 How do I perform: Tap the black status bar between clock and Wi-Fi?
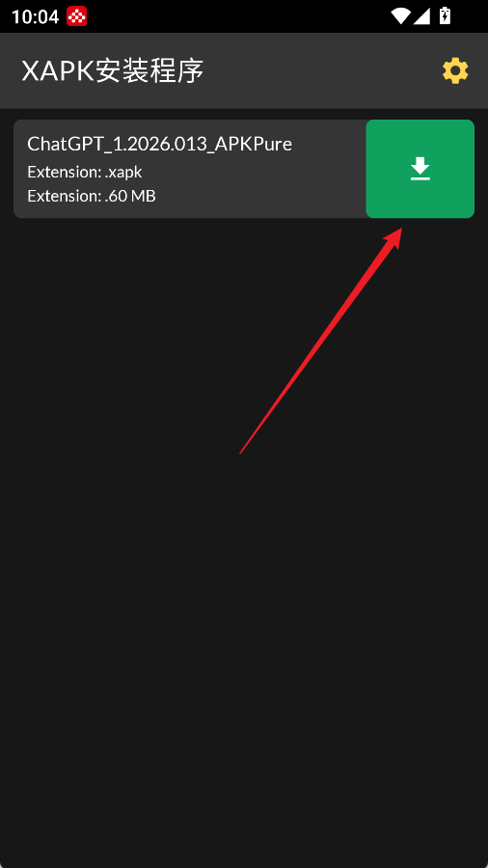[x=238, y=16]
